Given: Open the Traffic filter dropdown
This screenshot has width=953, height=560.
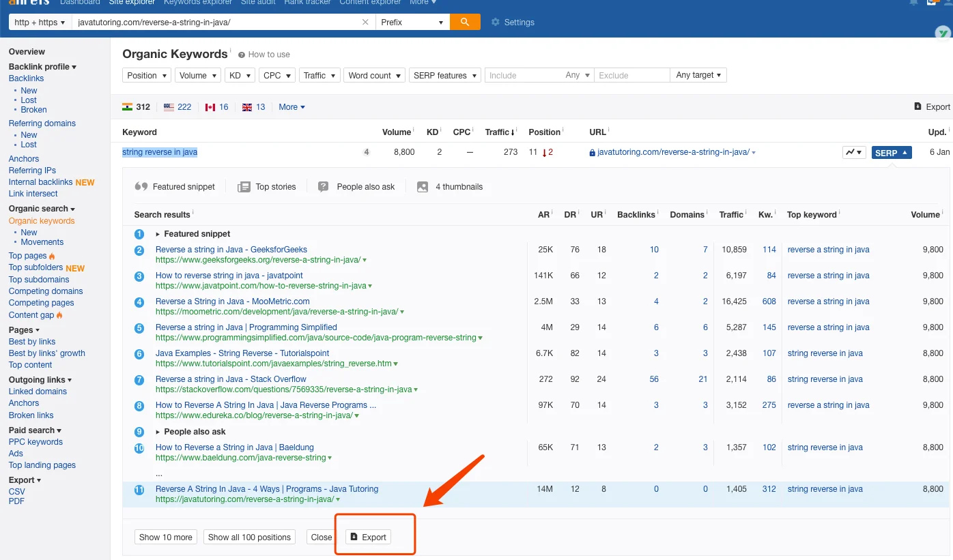Looking at the screenshot, I should tap(319, 75).
